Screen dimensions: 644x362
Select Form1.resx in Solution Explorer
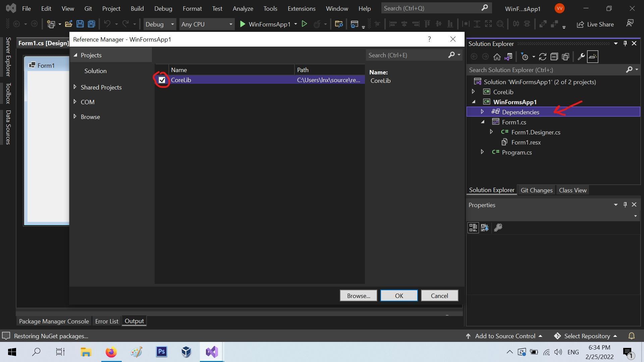526,142
